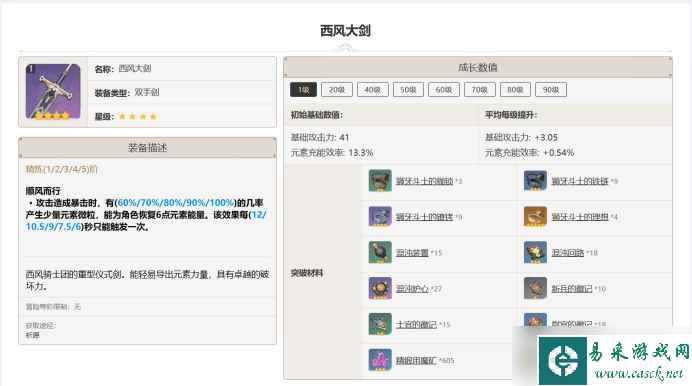Open the 狮牙斗士的枷锁 link
Viewport: 692px width, 386px height.
coord(424,181)
